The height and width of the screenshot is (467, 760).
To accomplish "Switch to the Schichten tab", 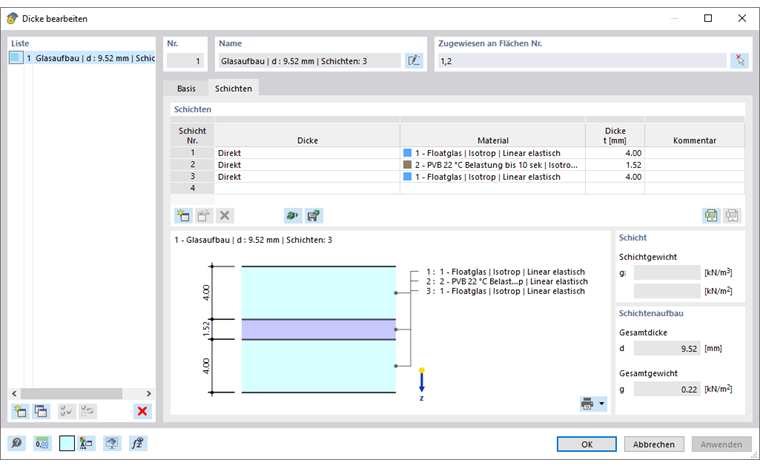I will (x=233, y=88).
